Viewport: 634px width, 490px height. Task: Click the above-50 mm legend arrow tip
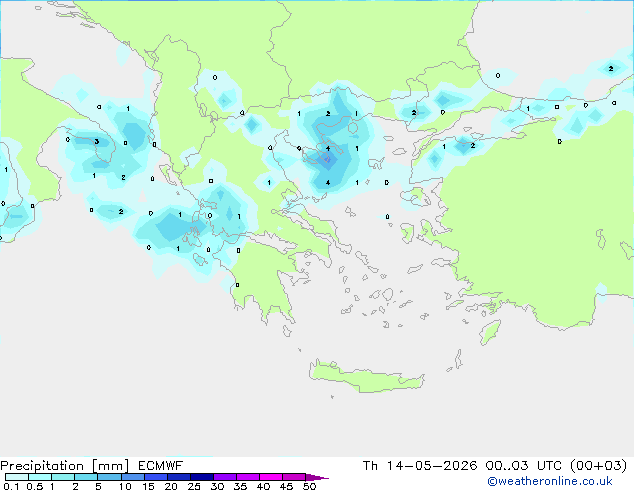[317, 477]
